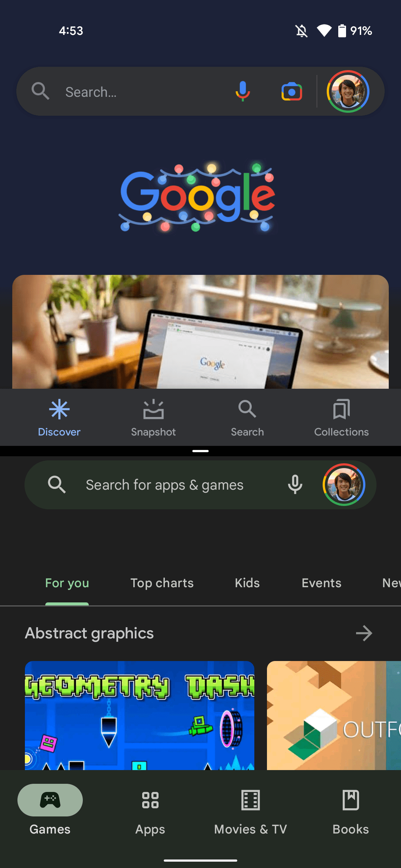This screenshot has width=401, height=868.
Task: Switch to the Kids tab
Action: (x=247, y=583)
